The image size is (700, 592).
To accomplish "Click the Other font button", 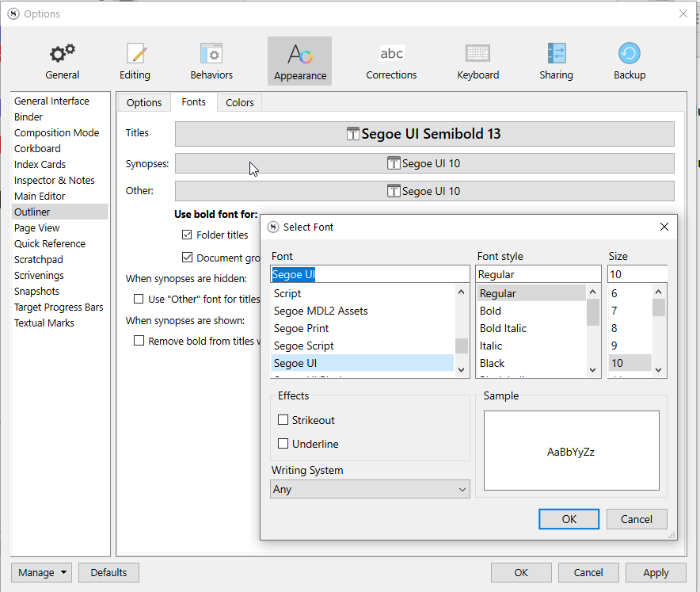I will click(x=424, y=191).
